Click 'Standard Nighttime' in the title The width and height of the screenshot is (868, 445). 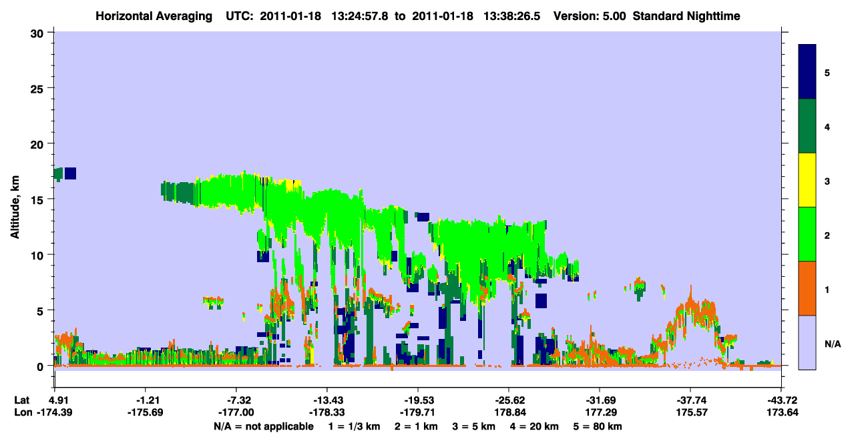click(x=687, y=15)
